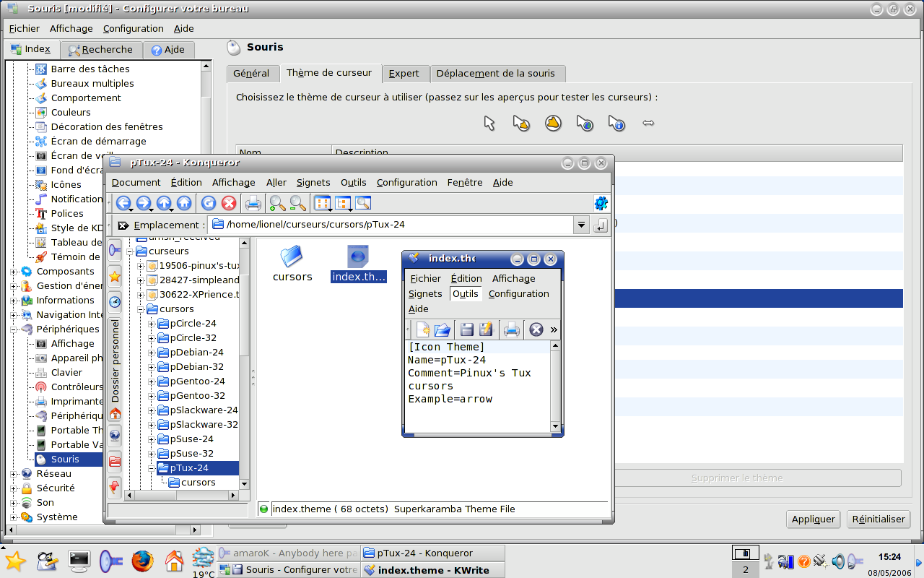Click the Print icon in KWrite toolbar
Screen dimensions: 924x578
coord(511,329)
